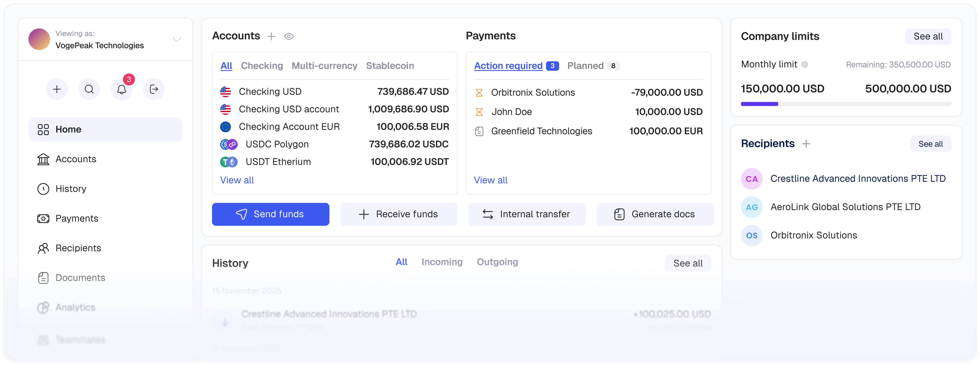This screenshot has width=980, height=365.
Task: Open the Crestline Advanced Innovations CA avatar
Action: pyautogui.click(x=751, y=179)
